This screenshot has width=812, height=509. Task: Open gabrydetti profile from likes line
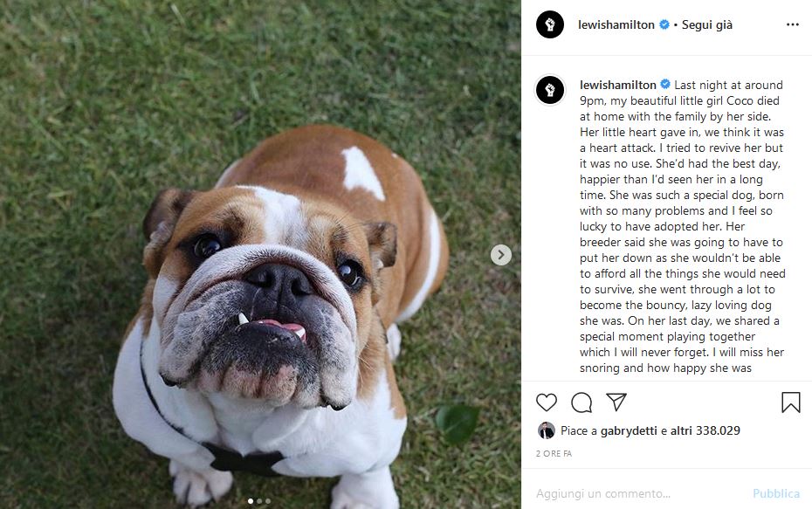(629, 430)
